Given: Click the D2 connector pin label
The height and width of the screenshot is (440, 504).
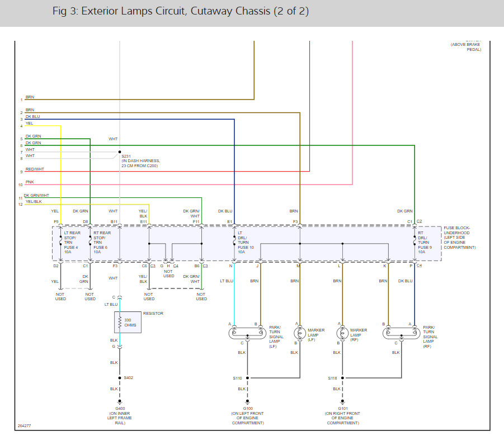Looking at the screenshot, I should [x=56, y=266].
